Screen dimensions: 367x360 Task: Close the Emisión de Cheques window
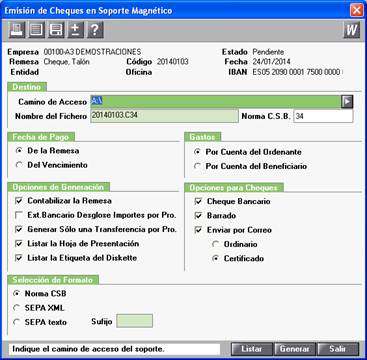point(357,10)
